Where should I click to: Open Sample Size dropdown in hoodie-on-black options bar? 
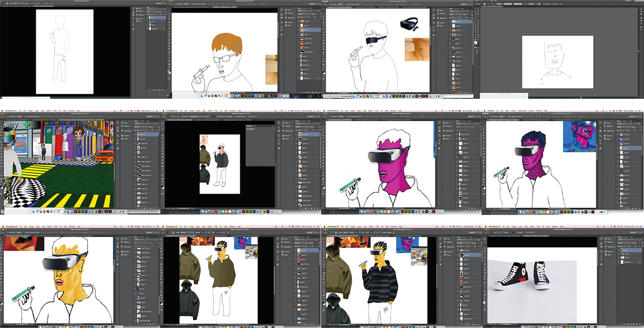tap(196, 116)
